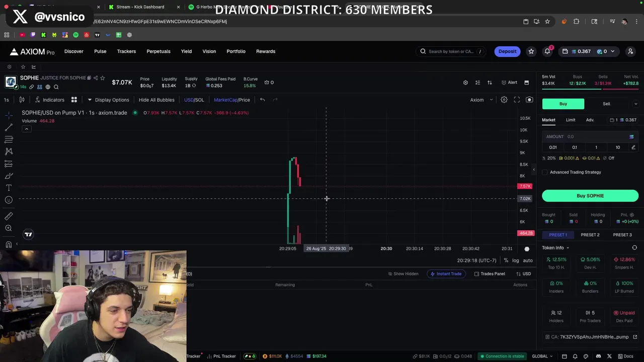
Task: Open the contract address external link
Action: 635,337
